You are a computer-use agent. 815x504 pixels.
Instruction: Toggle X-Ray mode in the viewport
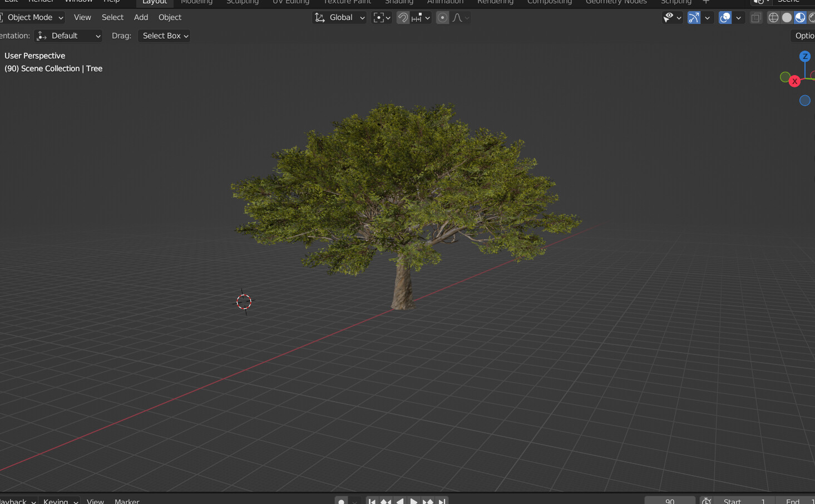[755, 17]
